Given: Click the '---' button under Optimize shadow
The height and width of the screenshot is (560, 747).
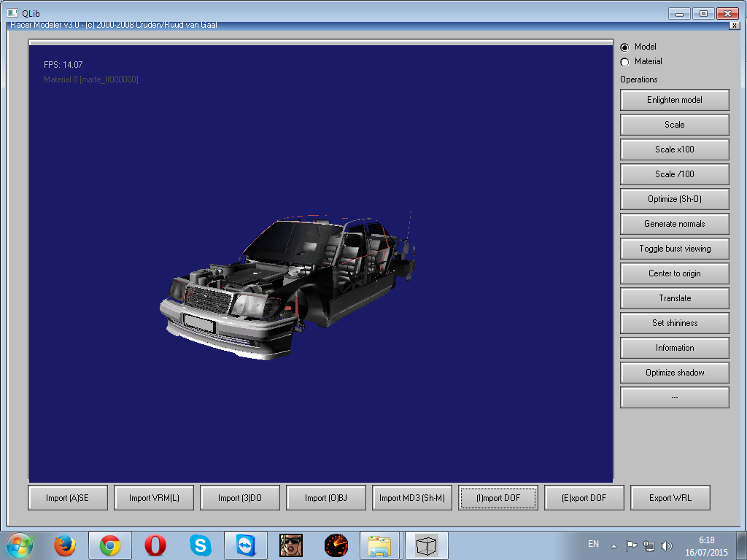Looking at the screenshot, I should 675,397.
